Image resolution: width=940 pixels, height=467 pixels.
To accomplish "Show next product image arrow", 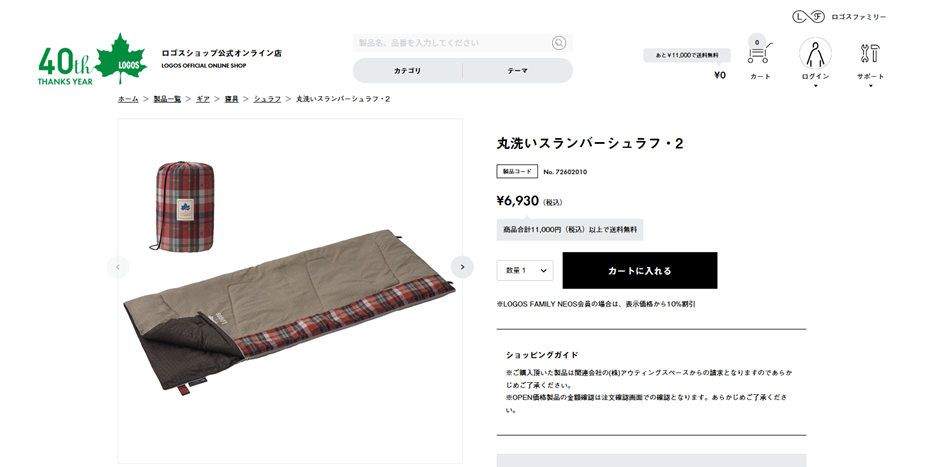I will [x=462, y=267].
